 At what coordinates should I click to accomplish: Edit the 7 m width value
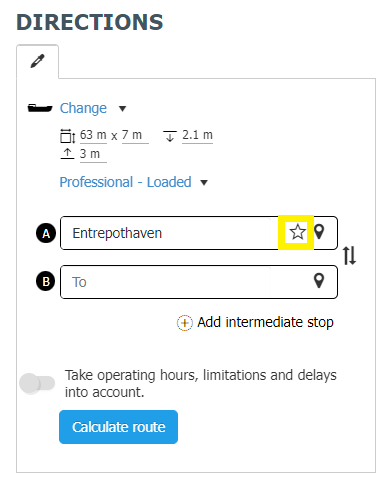(x=135, y=135)
